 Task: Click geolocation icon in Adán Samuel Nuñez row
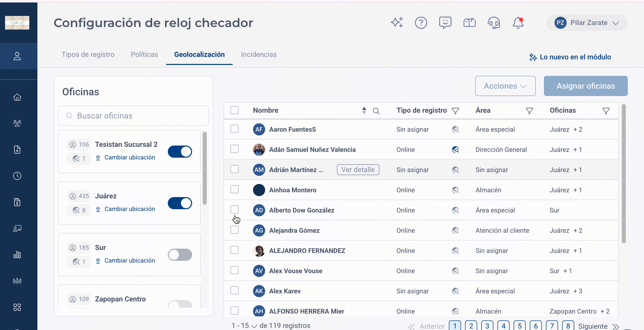click(x=455, y=150)
